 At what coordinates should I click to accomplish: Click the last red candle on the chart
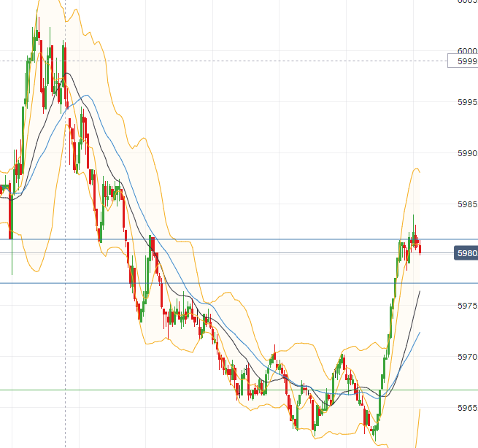420,248
